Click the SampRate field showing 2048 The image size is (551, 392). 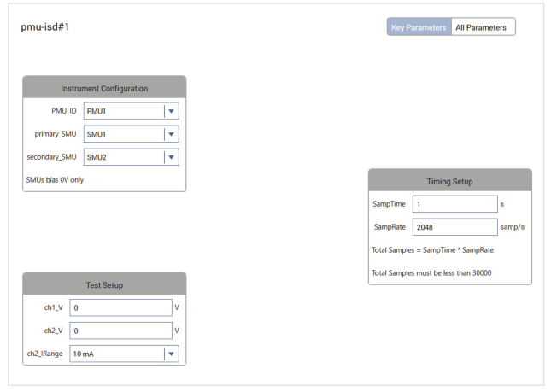click(x=454, y=227)
